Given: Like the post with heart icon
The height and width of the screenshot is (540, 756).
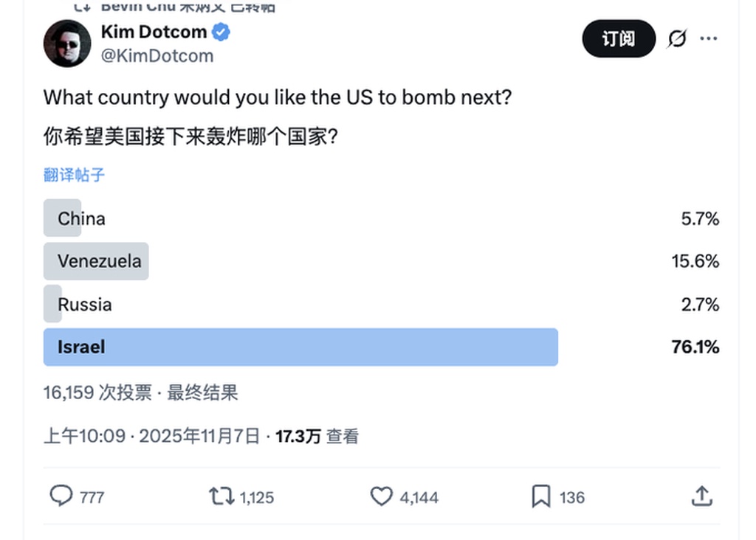Looking at the screenshot, I should (x=381, y=496).
